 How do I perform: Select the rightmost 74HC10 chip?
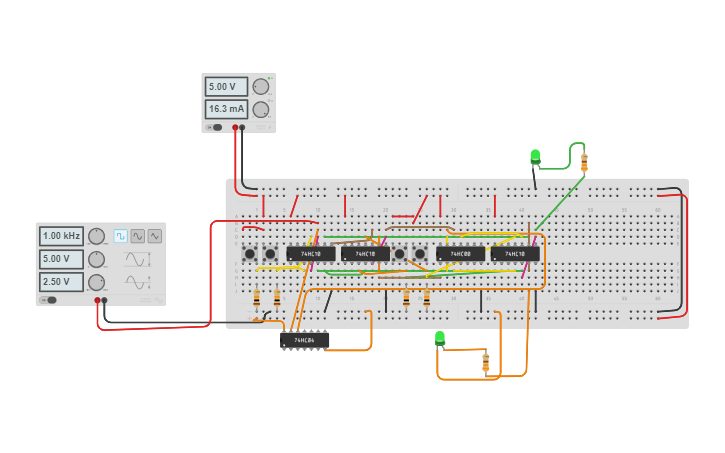(515, 254)
